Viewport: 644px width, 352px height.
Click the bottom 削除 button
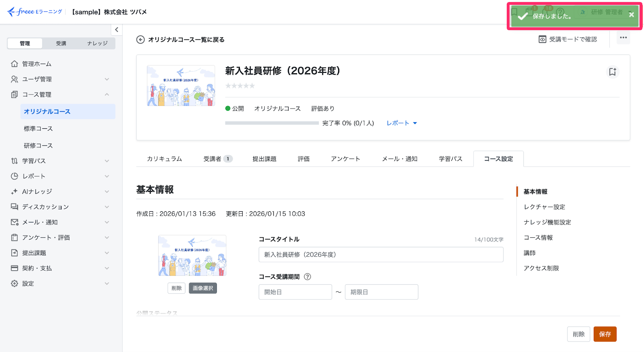(578, 334)
